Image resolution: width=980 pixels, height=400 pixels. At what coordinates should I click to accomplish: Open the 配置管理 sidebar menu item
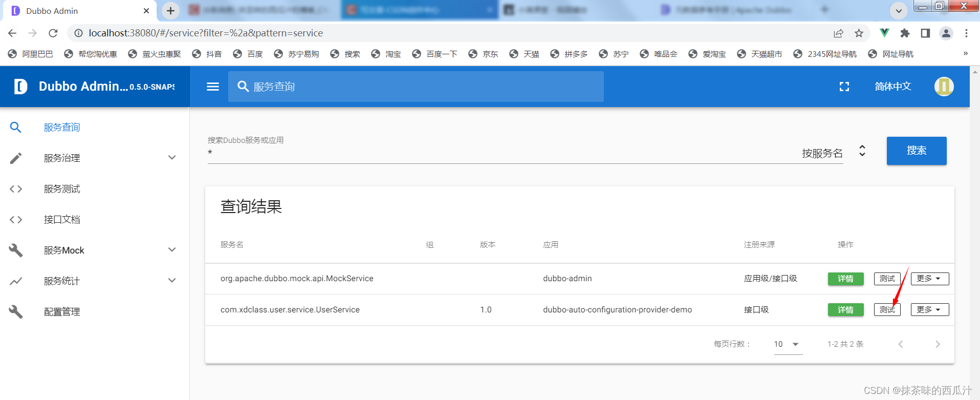[95, 312]
